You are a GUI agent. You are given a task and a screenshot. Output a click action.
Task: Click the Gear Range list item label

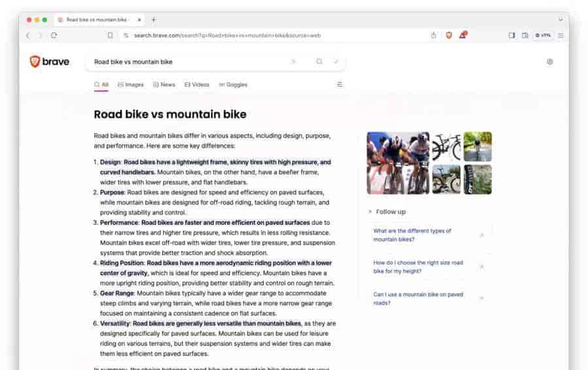117,293
